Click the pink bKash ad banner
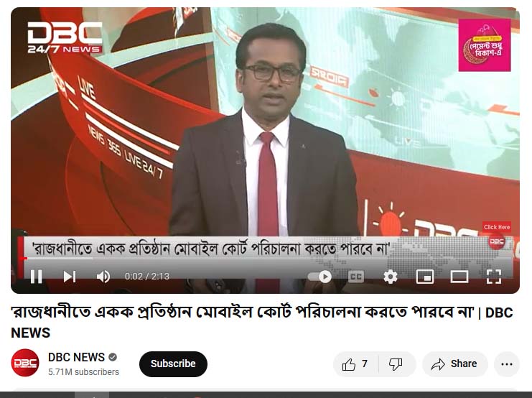The width and height of the screenshot is (532, 398). click(485, 45)
